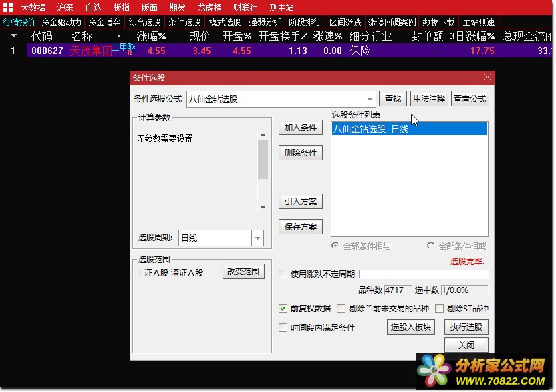
Task: Sort by the 3日涨幅% column header
Action: [x=472, y=36]
